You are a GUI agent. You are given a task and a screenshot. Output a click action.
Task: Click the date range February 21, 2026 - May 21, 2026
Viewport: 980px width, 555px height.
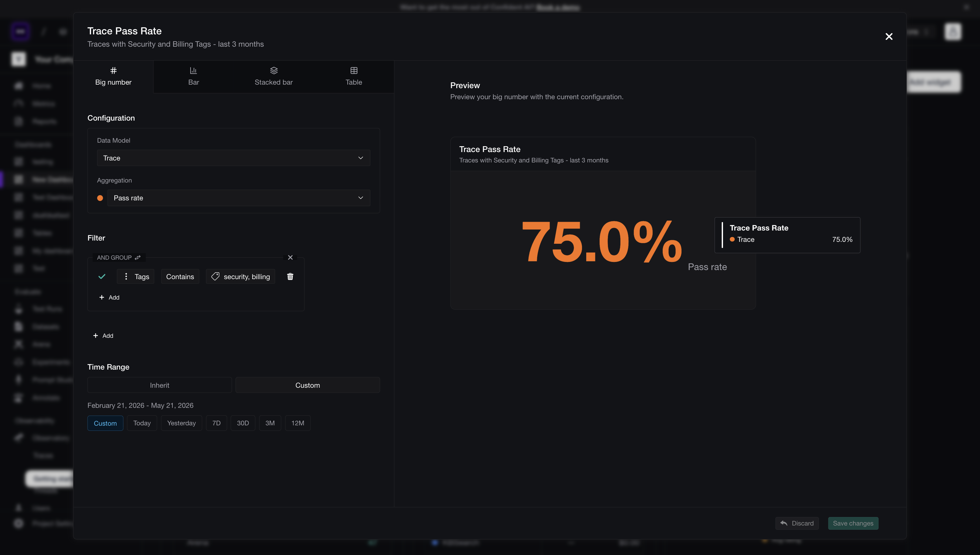pos(141,406)
